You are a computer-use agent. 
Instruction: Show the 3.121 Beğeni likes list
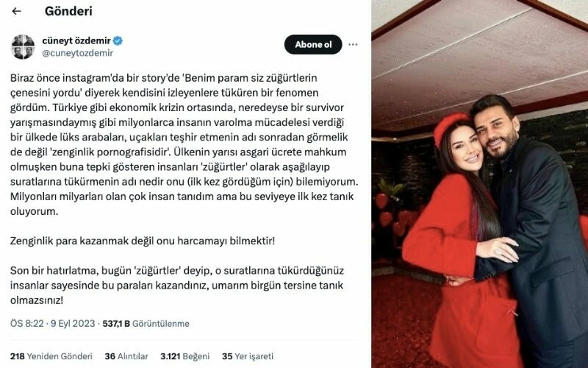pyautogui.click(x=185, y=356)
